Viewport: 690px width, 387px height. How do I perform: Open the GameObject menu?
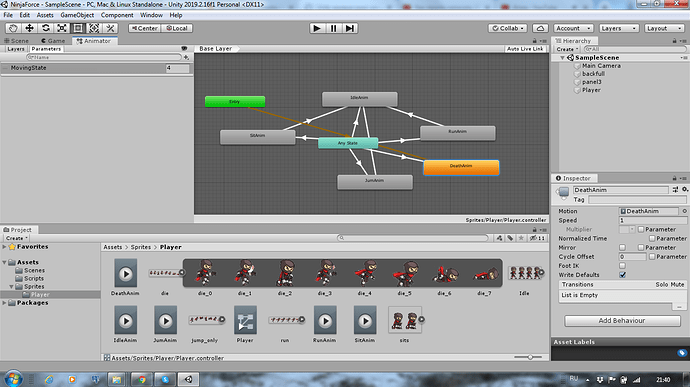(x=77, y=15)
